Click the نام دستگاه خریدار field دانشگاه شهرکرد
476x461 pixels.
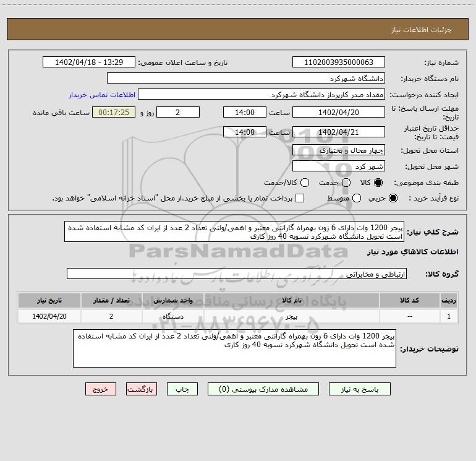tap(246, 78)
